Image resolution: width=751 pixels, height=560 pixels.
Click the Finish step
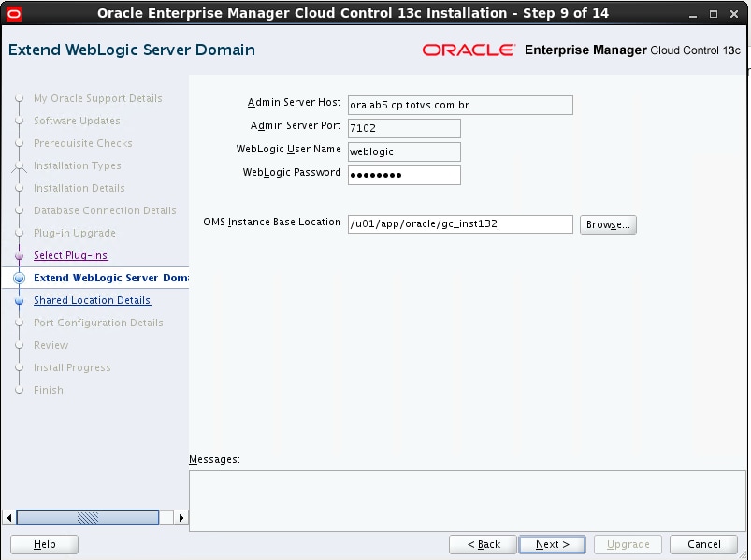(x=49, y=390)
